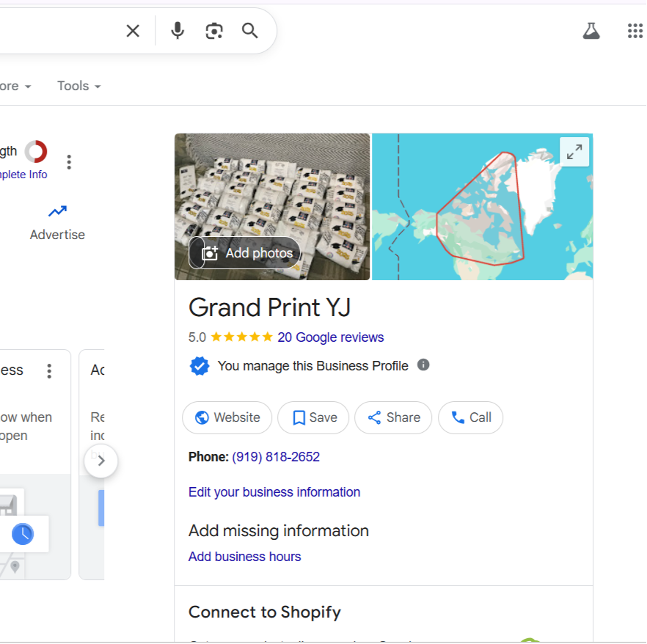The width and height of the screenshot is (647, 644).
Task: Click the Website button
Action: (x=227, y=417)
